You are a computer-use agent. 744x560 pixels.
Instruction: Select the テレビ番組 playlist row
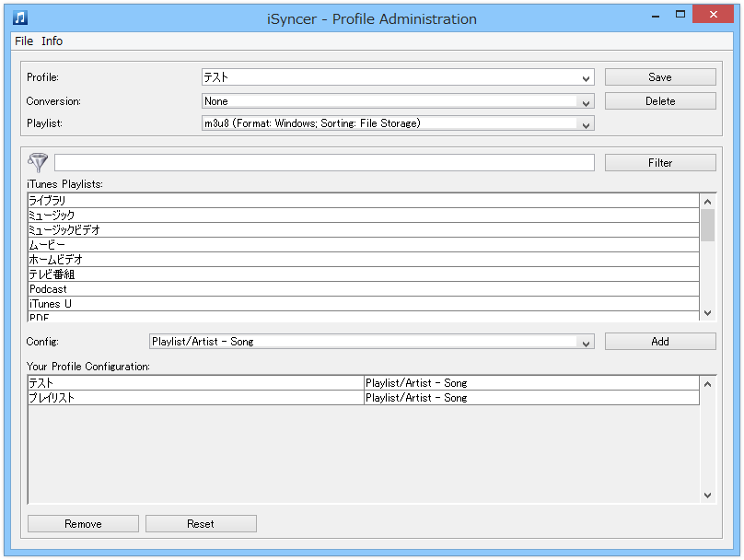[364, 274]
